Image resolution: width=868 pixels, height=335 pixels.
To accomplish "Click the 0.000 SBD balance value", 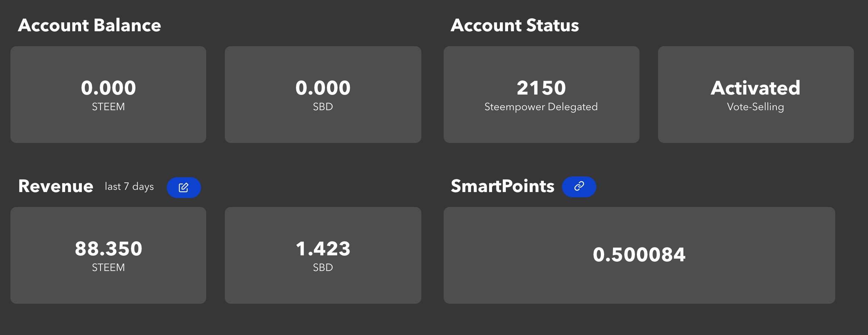I will tap(323, 88).
